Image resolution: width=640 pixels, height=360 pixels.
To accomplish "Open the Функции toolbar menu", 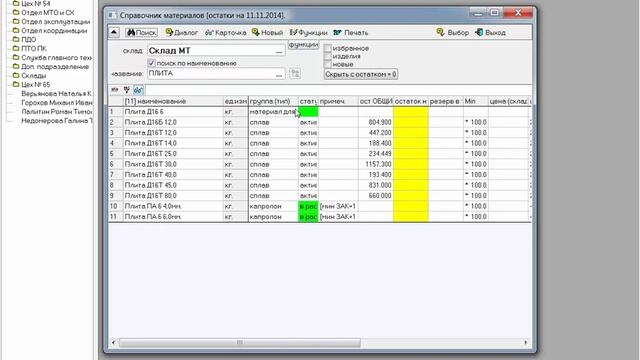I will coord(308,32).
